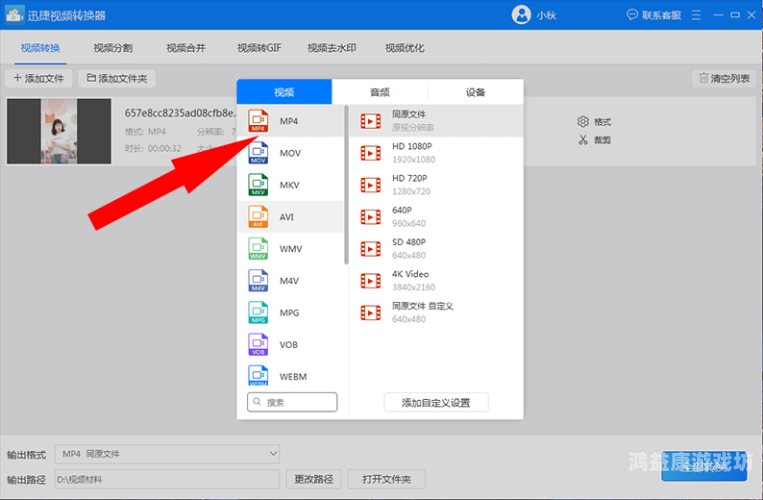The height and width of the screenshot is (500, 763).
Task: Click the format search field
Action: pos(292,402)
